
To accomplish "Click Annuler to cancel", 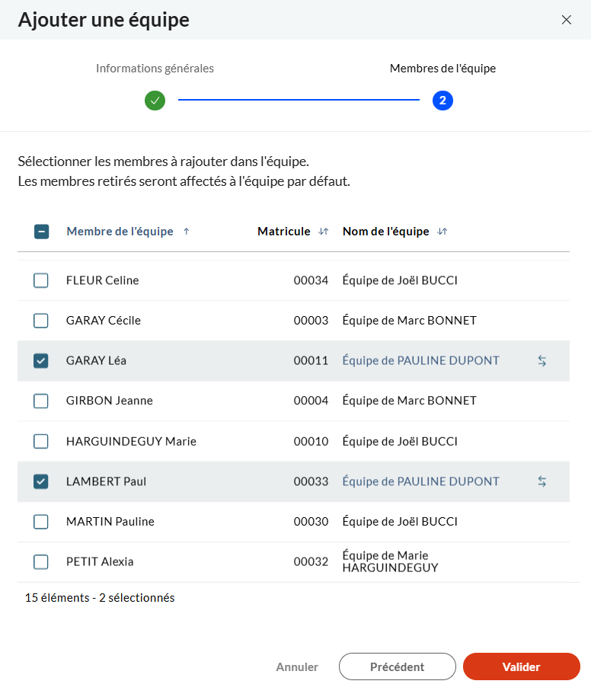I will point(297,666).
